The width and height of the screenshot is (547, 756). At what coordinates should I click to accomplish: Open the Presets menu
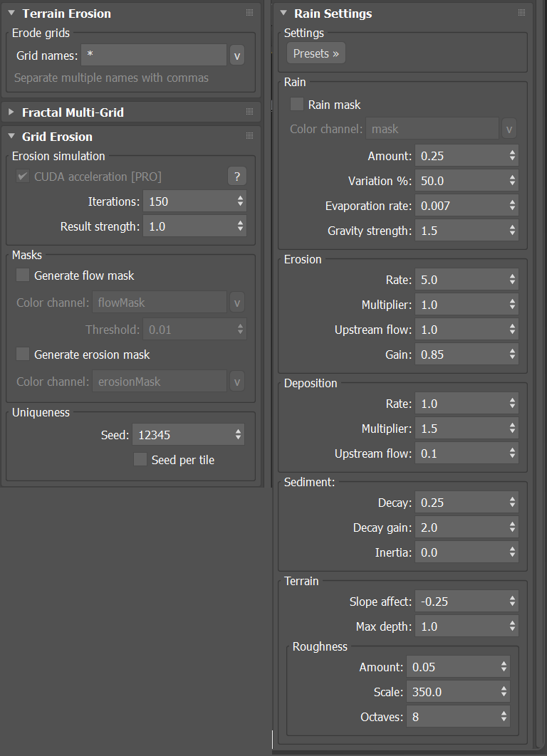pyautogui.click(x=316, y=53)
